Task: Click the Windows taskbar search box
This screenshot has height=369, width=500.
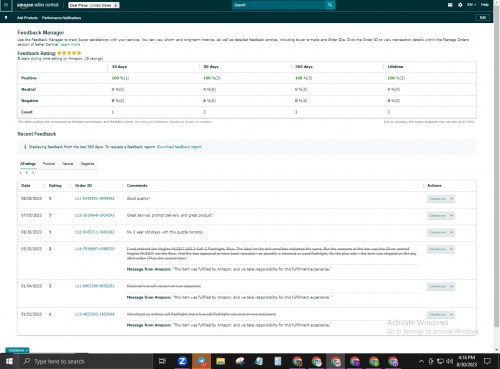Action: 86,361
